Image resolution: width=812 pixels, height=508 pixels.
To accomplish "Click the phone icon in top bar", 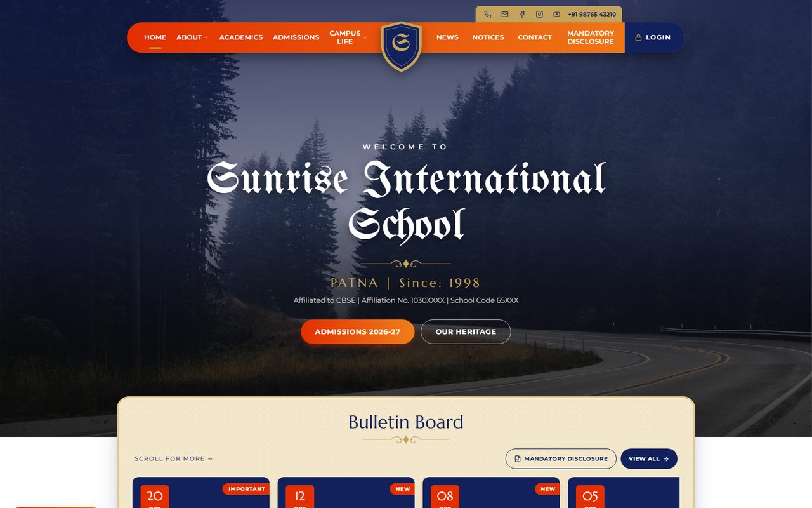I will 487,14.
